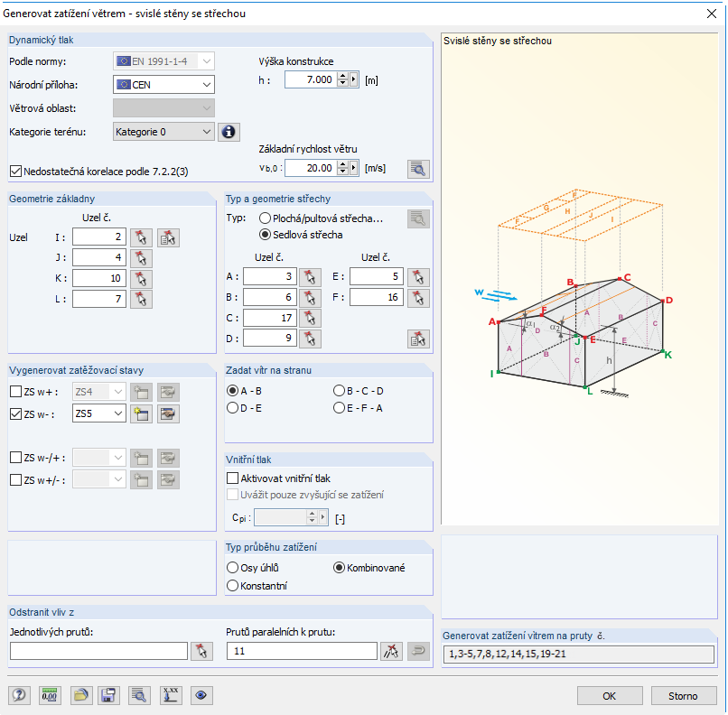Select Sedlová střecha roof type

[265, 235]
